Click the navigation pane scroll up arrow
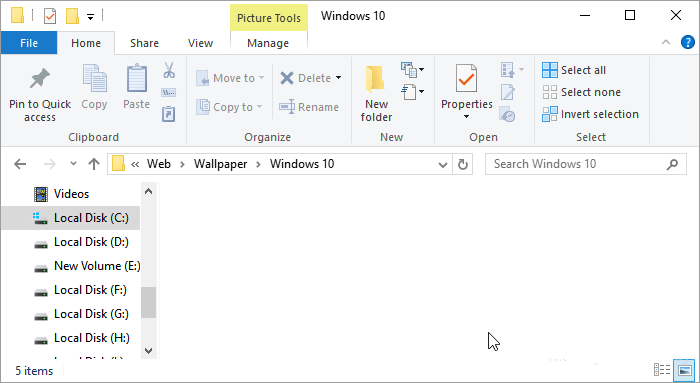700x383 pixels. pos(149,191)
